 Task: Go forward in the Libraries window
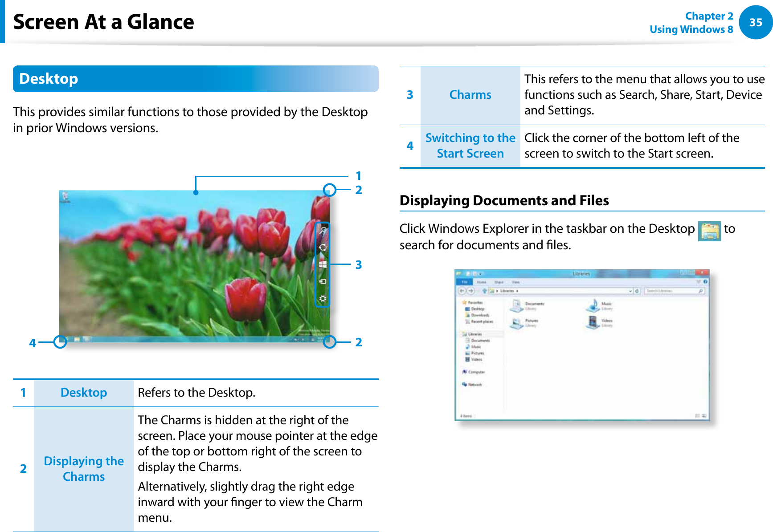[x=470, y=291]
